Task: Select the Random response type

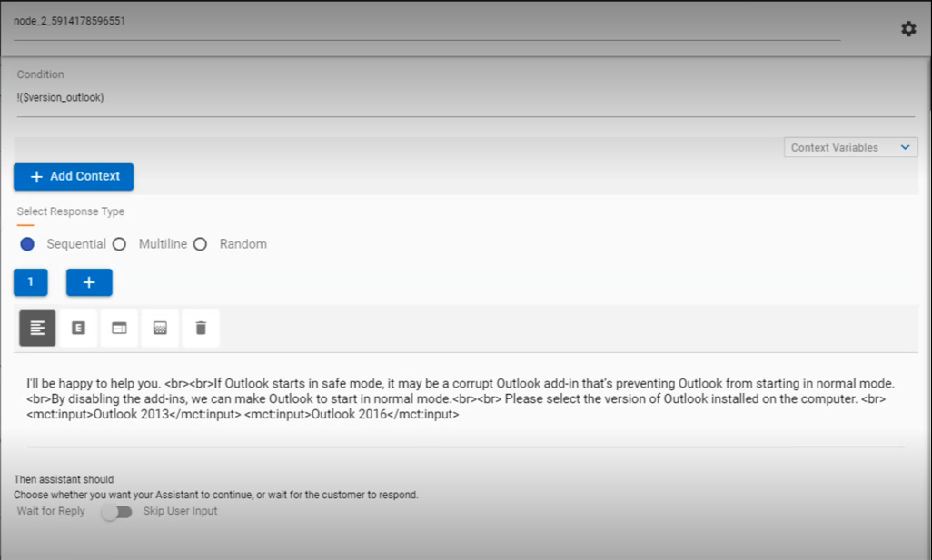Action: (202, 243)
